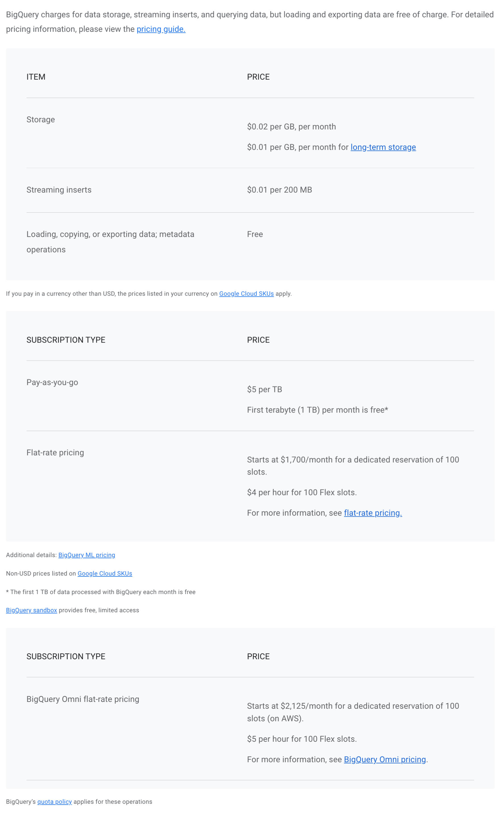The height and width of the screenshot is (814, 504).
Task: Click "$4 per hour for 100 Flex slots"
Action: [302, 492]
